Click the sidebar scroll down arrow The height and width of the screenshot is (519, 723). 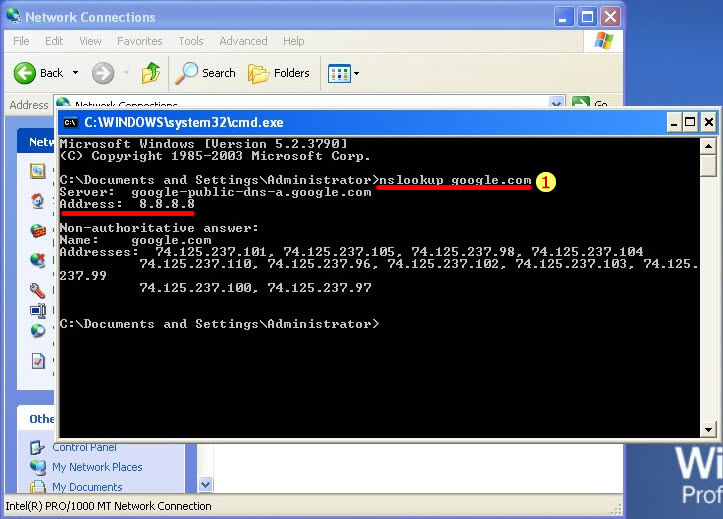[x=206, y=484]
